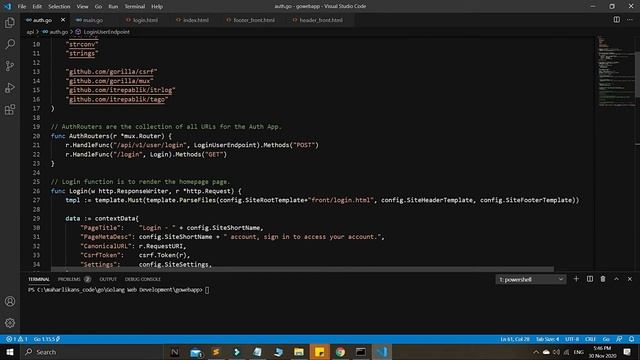640x360 pixels.
Task: Open the Help menu
Action: pos(157,7)
